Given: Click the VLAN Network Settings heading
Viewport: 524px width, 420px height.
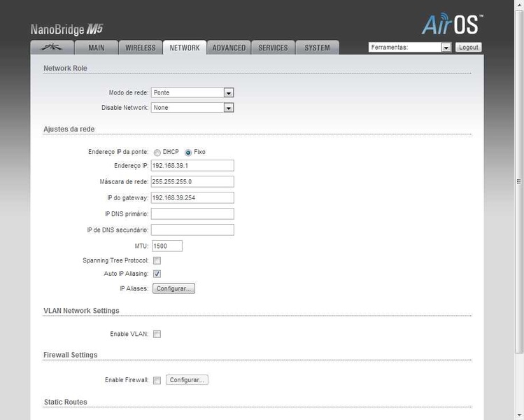Looking at the screenshot, I should tap(81, 311).
